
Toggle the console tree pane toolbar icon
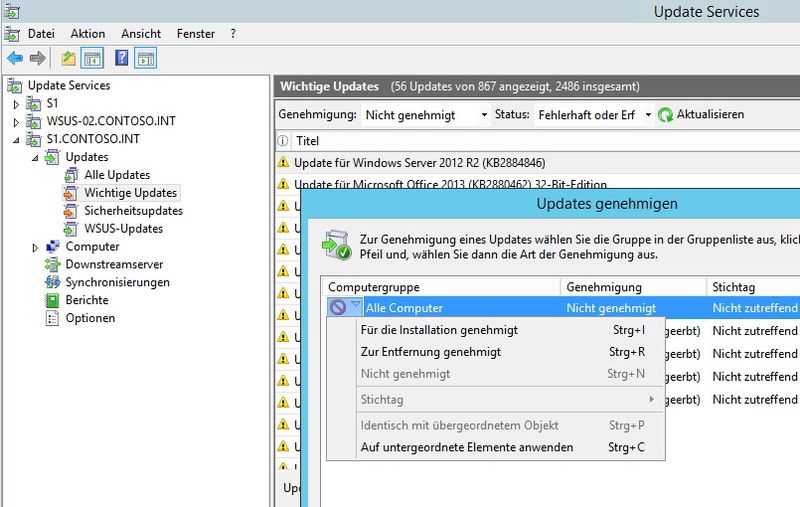(92, 58)
